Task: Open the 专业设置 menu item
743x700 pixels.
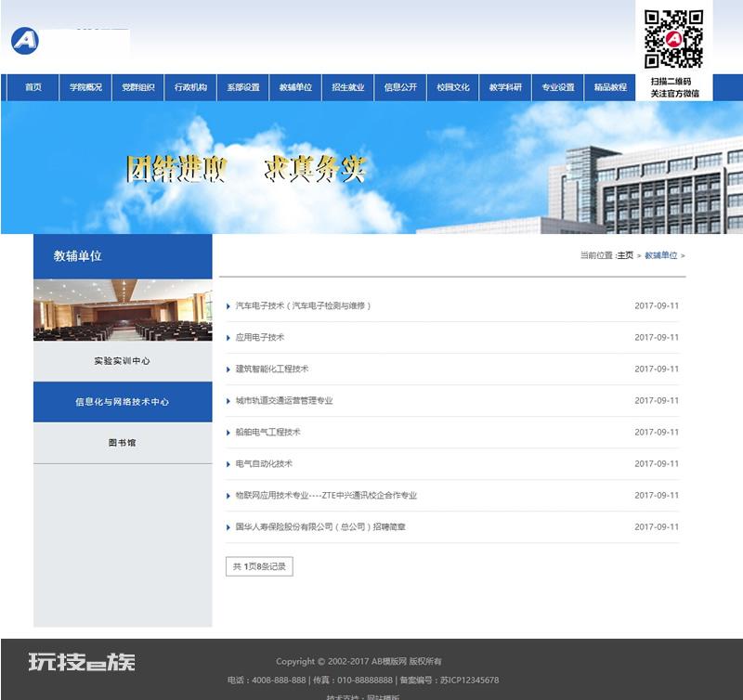Action: point(558,87)
